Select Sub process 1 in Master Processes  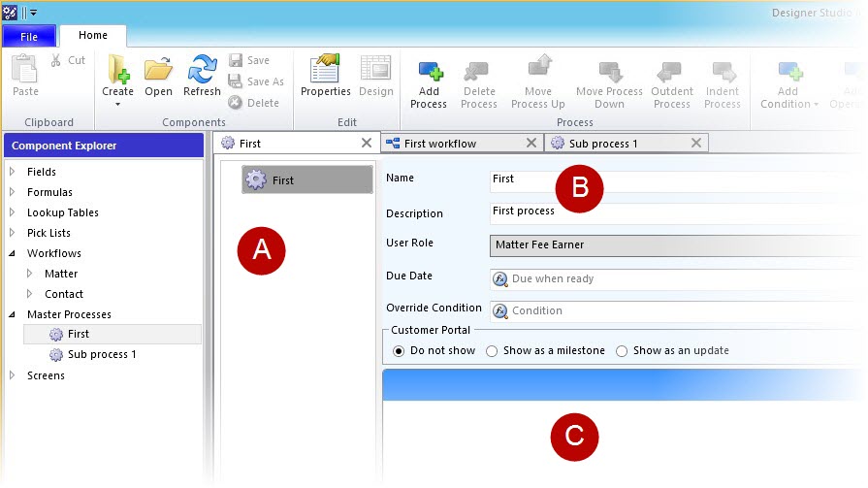(x=101, y=355)
